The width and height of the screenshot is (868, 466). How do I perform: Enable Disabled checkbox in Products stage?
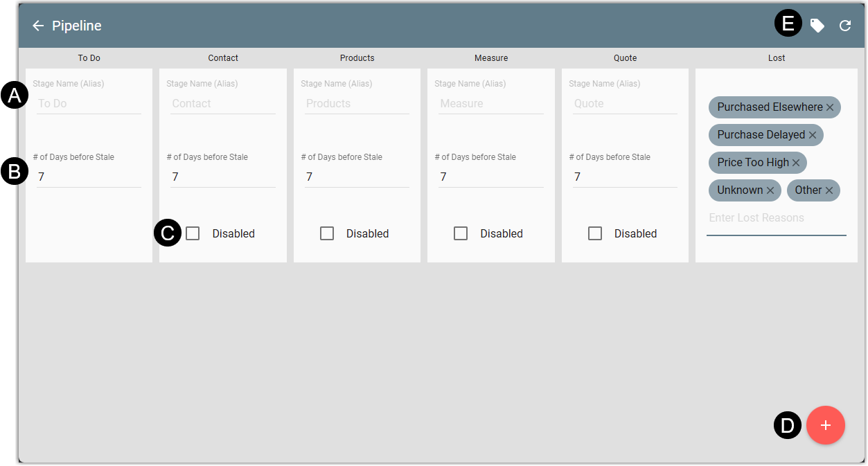coord(327,233)
